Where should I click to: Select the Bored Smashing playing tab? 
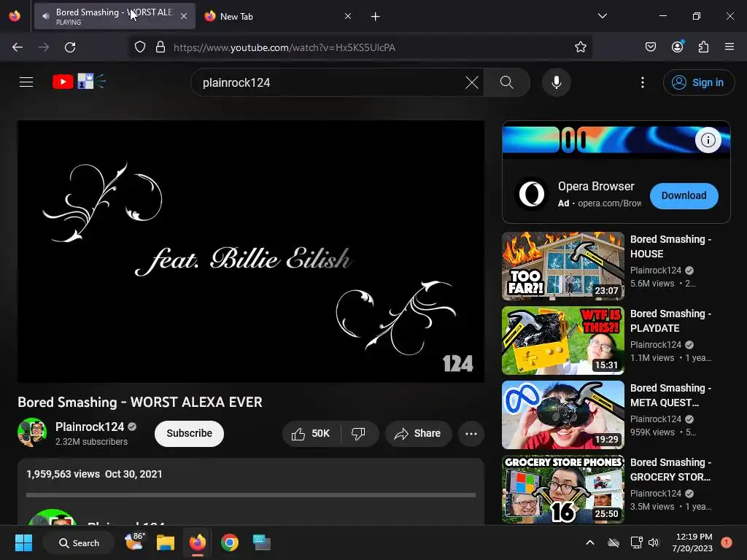[115, 16]
